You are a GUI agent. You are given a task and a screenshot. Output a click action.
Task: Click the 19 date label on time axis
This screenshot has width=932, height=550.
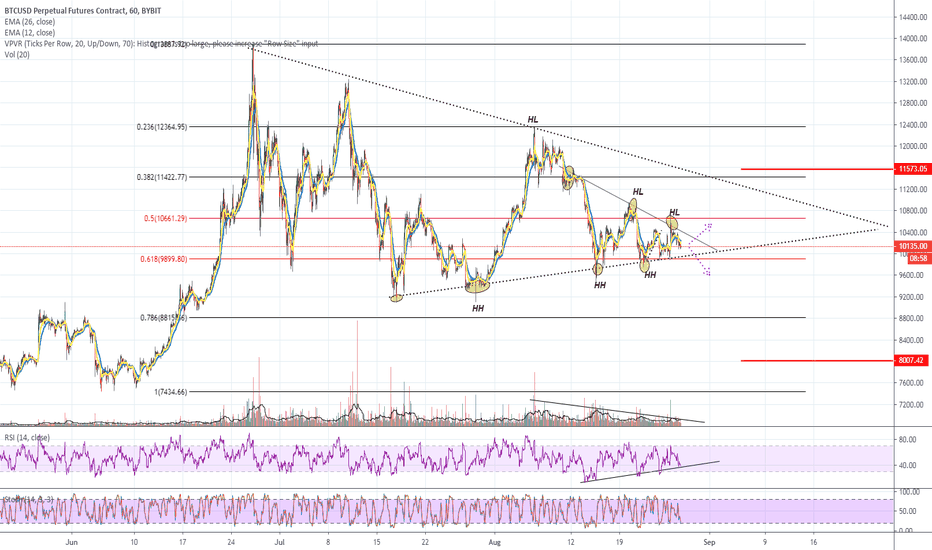click(x=619, y=542)
